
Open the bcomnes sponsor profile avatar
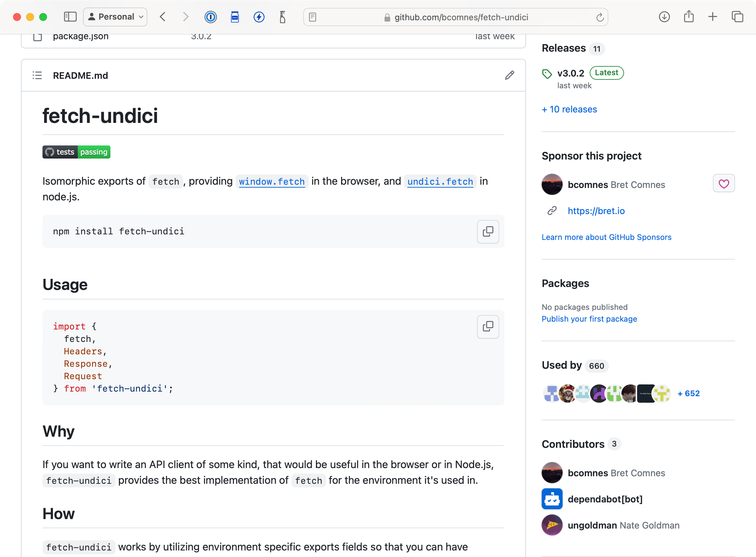(552, 184)
